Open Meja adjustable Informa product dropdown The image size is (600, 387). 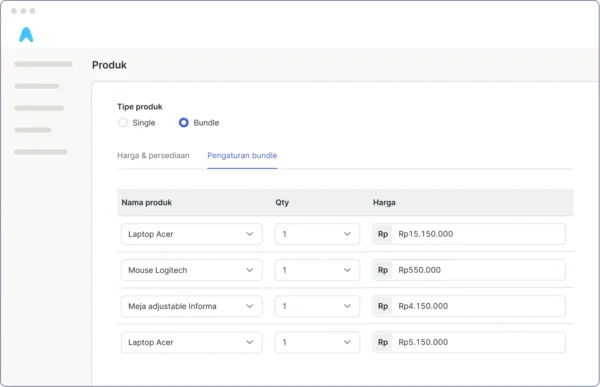tap(192, 306)
